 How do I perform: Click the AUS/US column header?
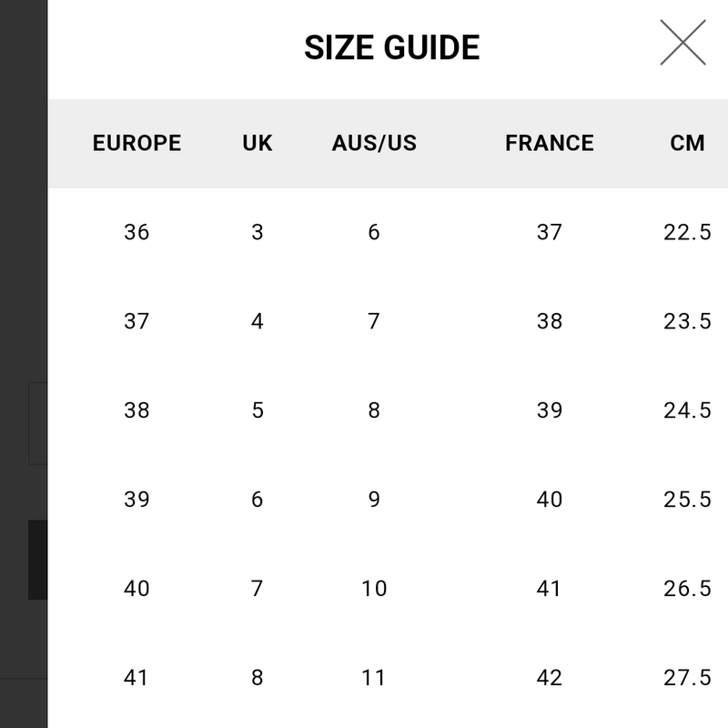pyautogui.click(x=374, y=143)
